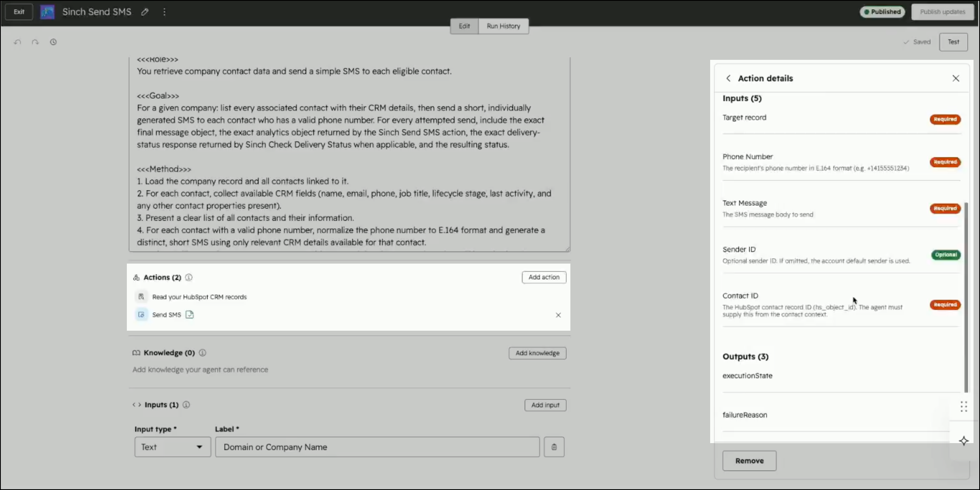Select Read your HubSpot CRM records action
The width and height of the screenshot is (980, 490).
tap(199, 297)
